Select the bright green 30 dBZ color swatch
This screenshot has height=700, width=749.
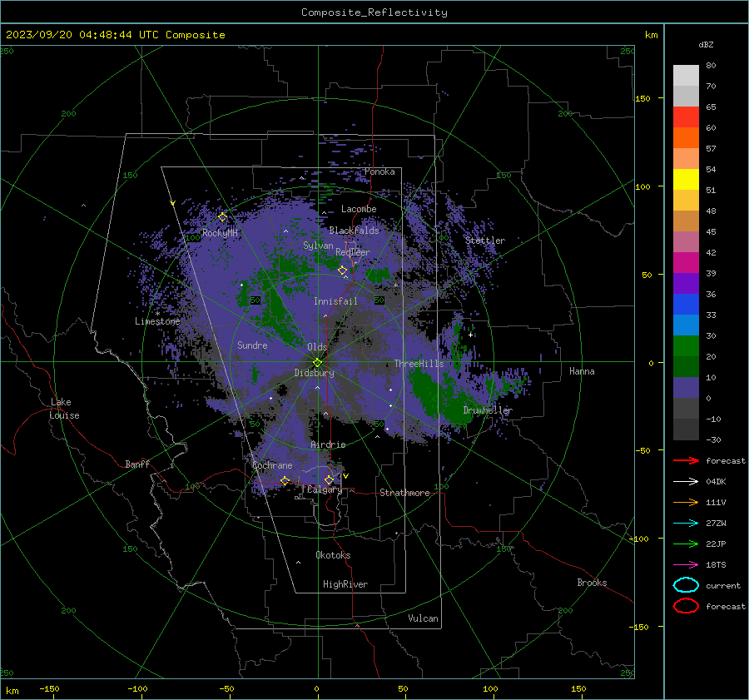click(686, 345)
